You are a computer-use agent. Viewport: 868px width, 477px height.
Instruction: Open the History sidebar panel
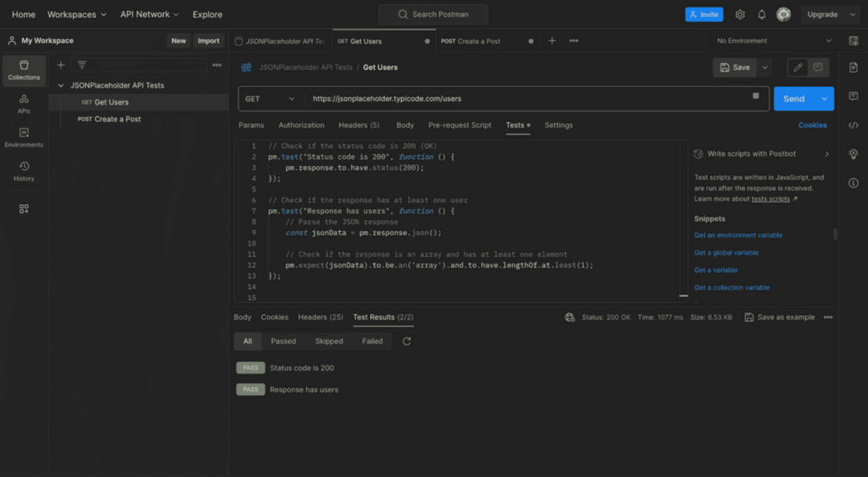(24, 171)
